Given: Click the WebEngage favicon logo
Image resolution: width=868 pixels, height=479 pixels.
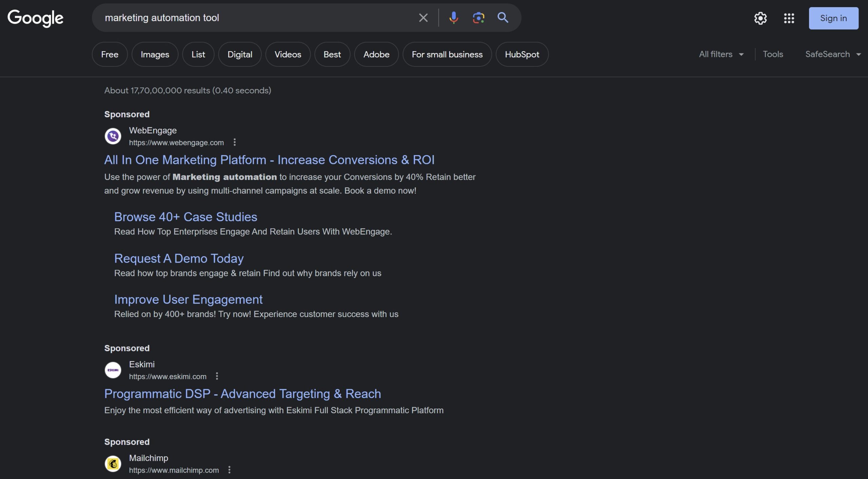Looking at the screenshot, I should [113, 136].
